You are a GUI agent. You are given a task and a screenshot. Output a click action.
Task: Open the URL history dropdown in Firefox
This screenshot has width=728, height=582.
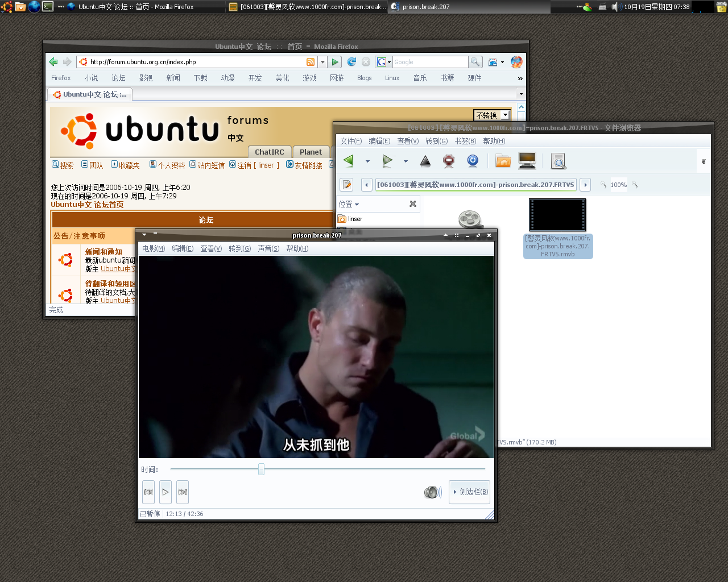click(x=322, y=62)
